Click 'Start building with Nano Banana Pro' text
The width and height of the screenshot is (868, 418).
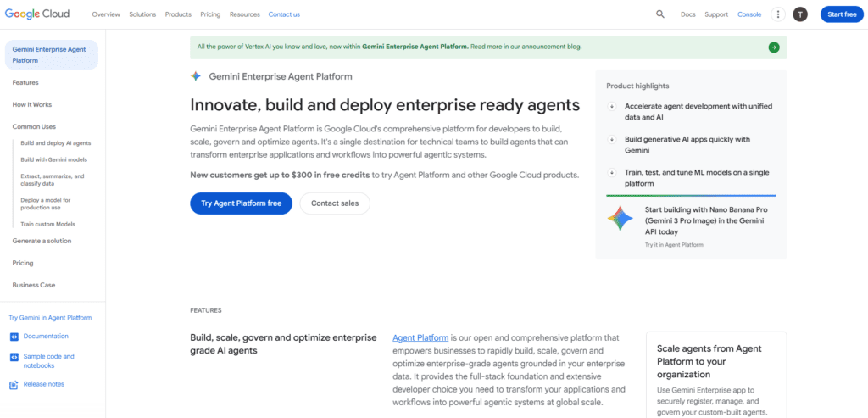click(706, 221)
